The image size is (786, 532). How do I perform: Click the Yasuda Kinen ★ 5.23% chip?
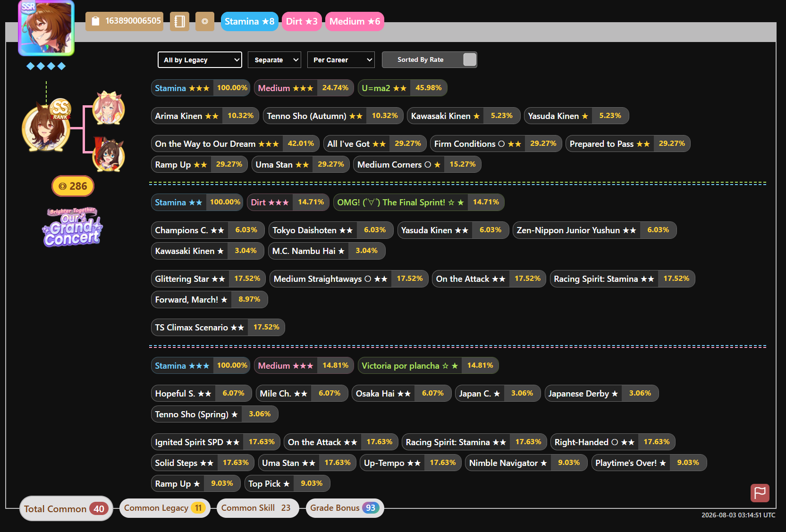point(576,116)
